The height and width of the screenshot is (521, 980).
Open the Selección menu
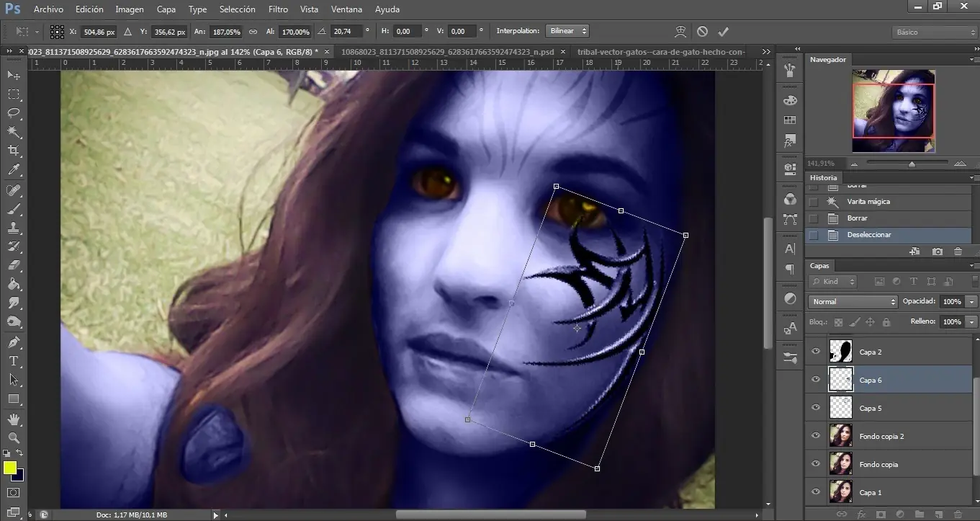click(x=238, y=9)
